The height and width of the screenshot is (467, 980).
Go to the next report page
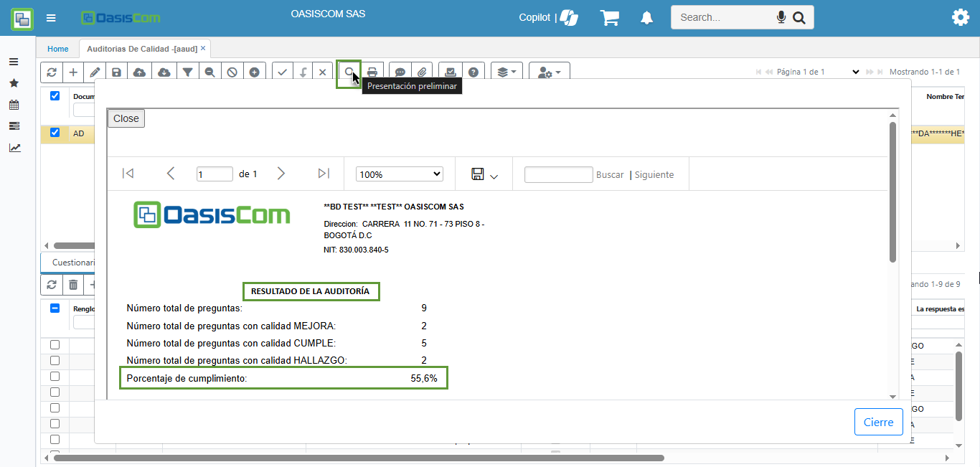point(281,174)
